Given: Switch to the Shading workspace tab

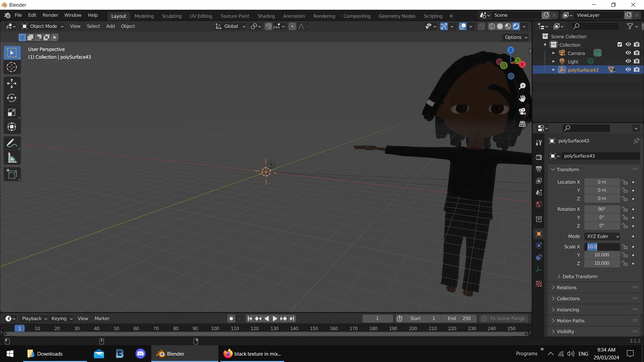Looking at the screenshot, I should click(266, 16).
